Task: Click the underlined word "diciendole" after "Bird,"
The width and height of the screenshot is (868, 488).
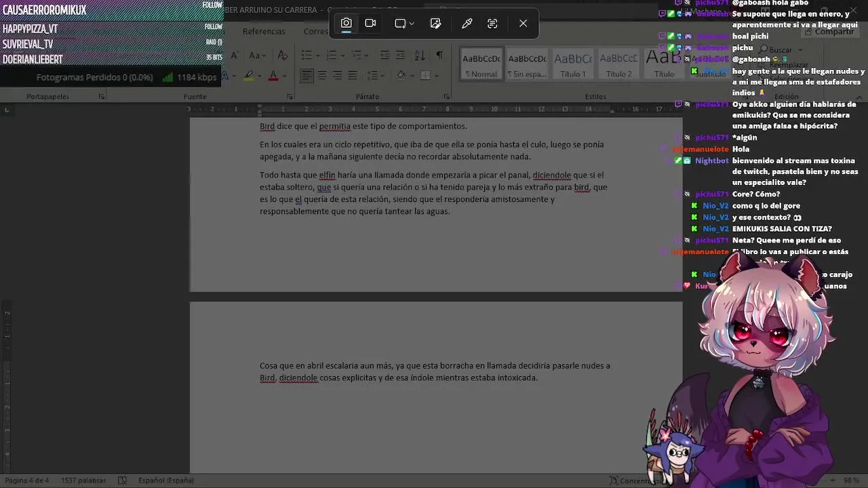Action: (x=298, y=378)
